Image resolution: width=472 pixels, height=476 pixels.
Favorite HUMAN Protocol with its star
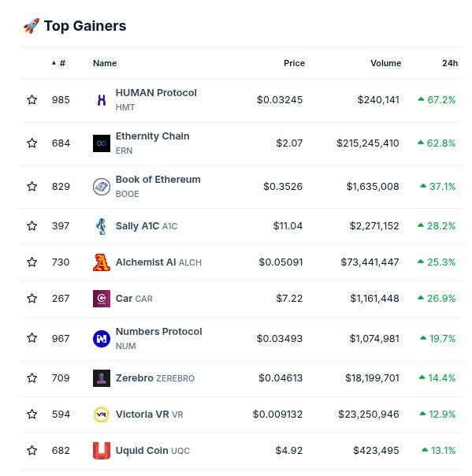click(x=32, y=100)
